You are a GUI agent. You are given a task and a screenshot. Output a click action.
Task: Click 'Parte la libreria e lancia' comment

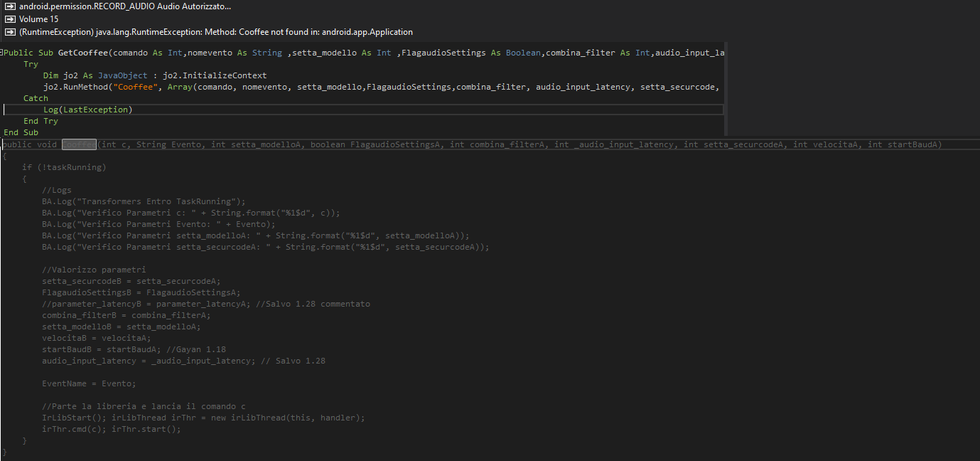(x=144, y=406)
